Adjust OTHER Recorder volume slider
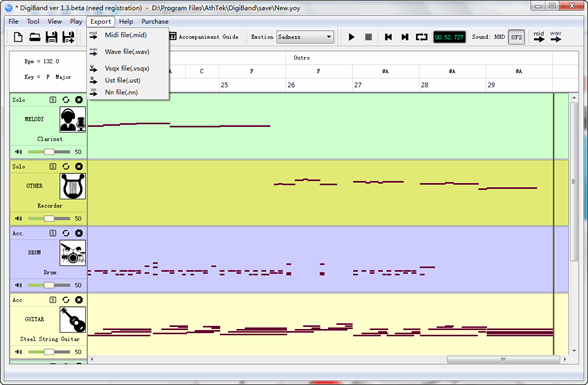This screenshot has width=588, height=385. [49, 219]
